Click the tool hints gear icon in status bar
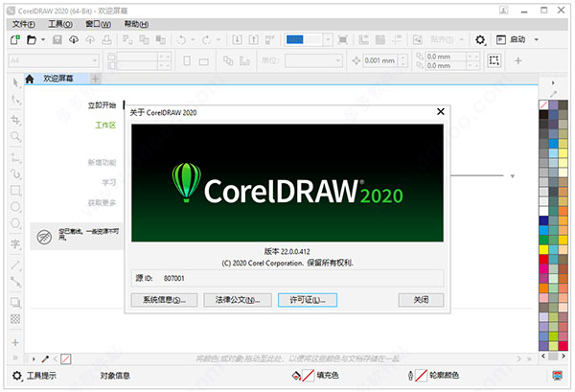This screenshot has width=575, height=392. click(17, 376)
